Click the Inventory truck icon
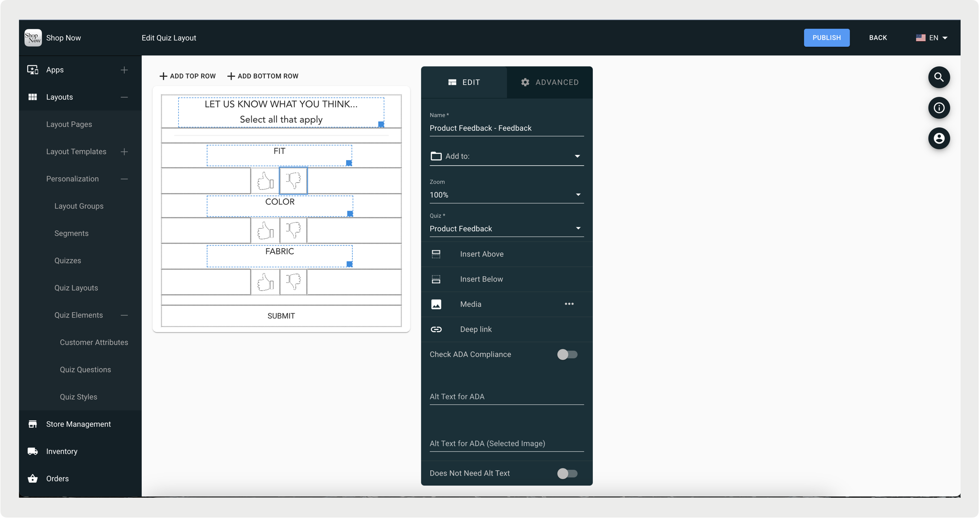Viewport: 980px width, 518px height. [x=32, y=451]
